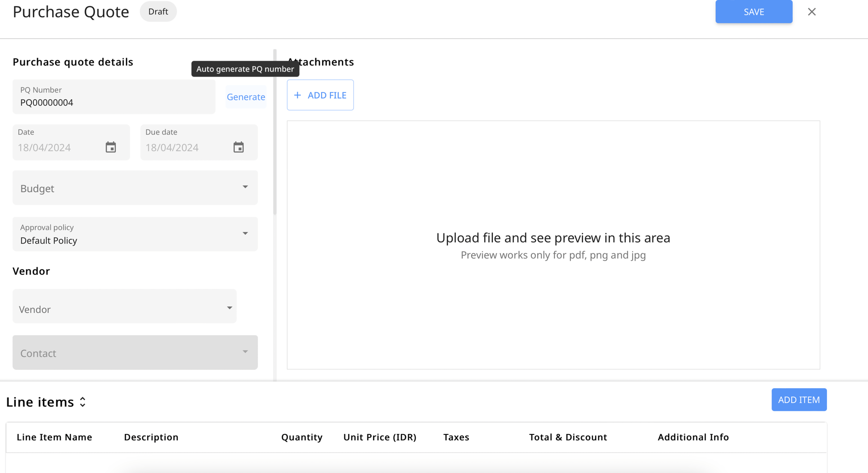Screen dimensions: 868x473
Task: Click the ADD FILE button
Action: tap(320, 95)
